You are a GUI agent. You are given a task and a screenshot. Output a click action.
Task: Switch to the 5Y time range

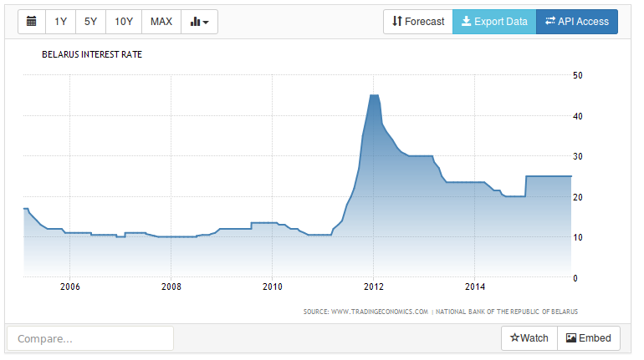91,22
